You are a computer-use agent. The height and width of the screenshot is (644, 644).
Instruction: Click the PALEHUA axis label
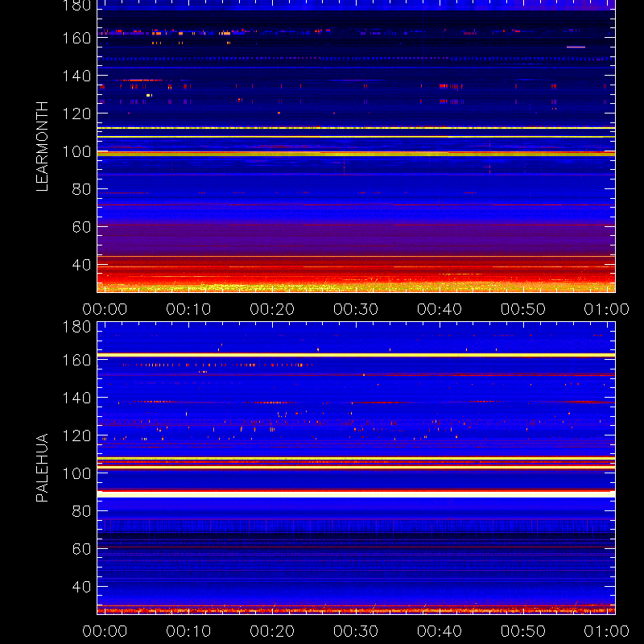(42, 468)
